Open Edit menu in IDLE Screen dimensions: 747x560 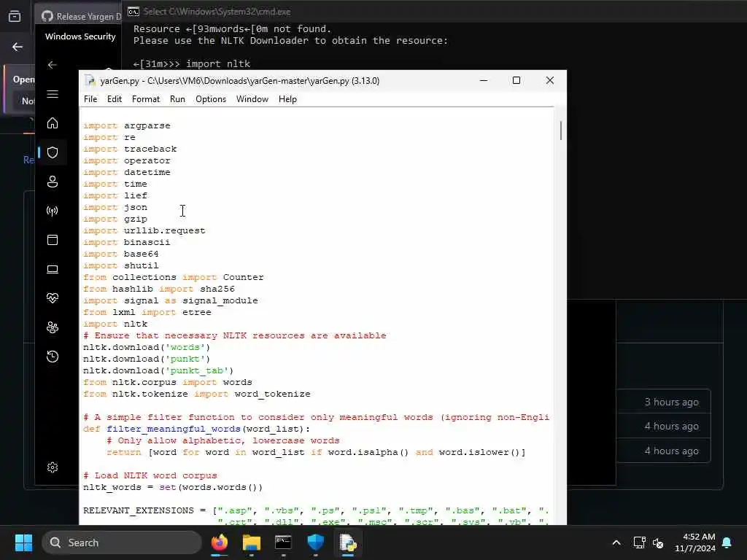(x=115, y=99)
